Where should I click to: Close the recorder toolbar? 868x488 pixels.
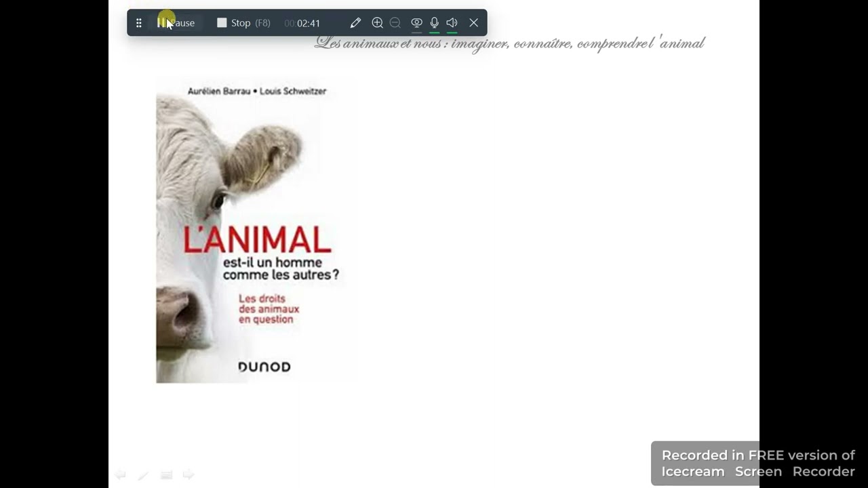tap(474, 23)
